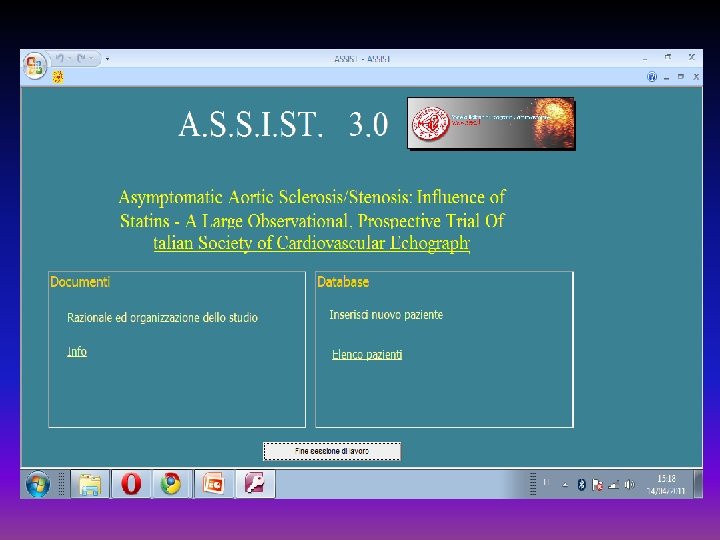Viewport: 720px width, 540px height.
Task: Click the Undo arrow in quick access toolbar
Action: pyautogui.click(x=60, y=58)
